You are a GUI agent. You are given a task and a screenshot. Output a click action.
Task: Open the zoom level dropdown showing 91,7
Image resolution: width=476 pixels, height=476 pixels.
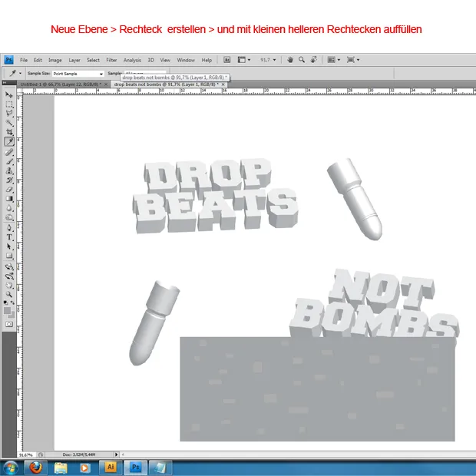[268, 59]
